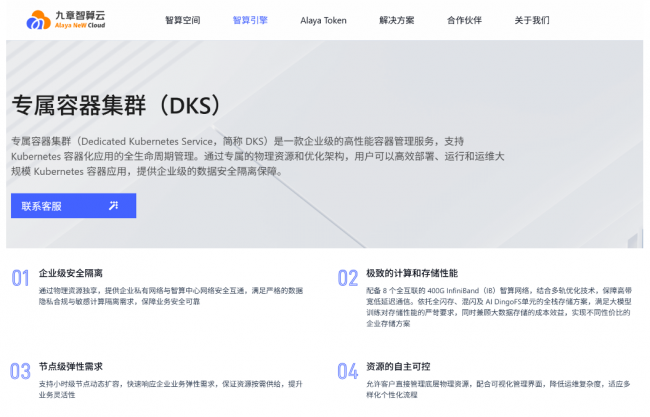
Task: Click the 资源的自主可控 heading
Action: point(398,366)
